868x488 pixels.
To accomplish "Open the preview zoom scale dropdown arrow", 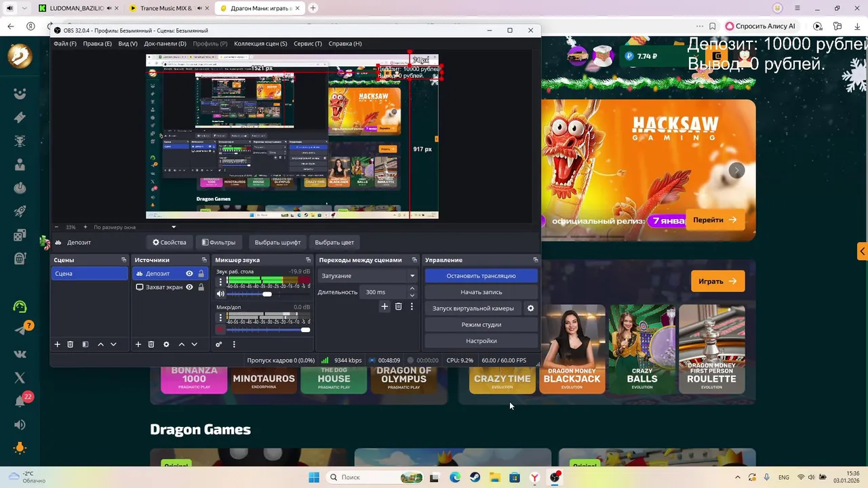I will pyautogui.click(x=174, y=227).
